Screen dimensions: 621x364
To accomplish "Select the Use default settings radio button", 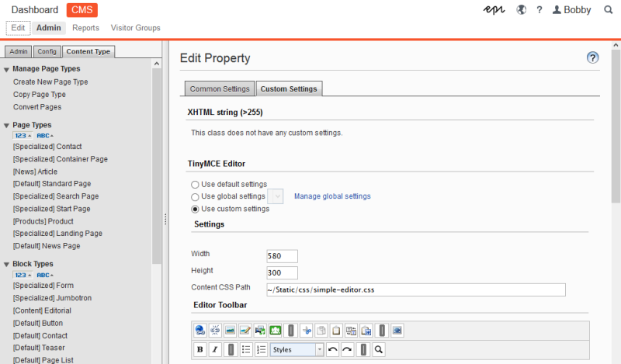I will 196,184.
